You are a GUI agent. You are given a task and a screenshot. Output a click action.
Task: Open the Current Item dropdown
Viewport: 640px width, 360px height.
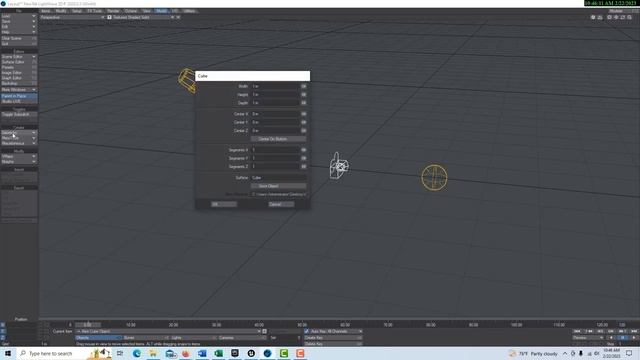pyautogui.click(x=168, y=331)
